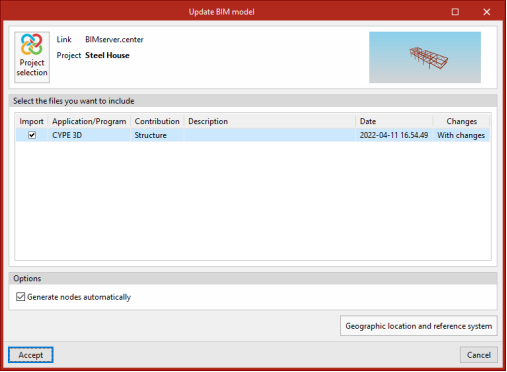Click the Accept button
This screenshot has width=507, height=372.
[x=31, y=355]
